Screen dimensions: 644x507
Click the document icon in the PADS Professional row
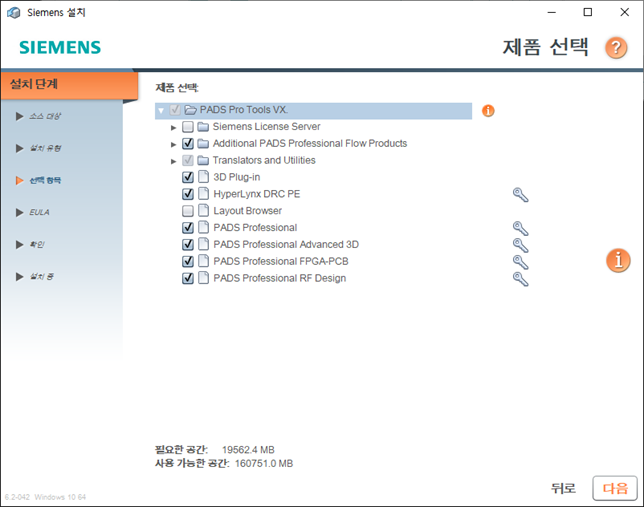pyautogui.click(x=203, y=227)
